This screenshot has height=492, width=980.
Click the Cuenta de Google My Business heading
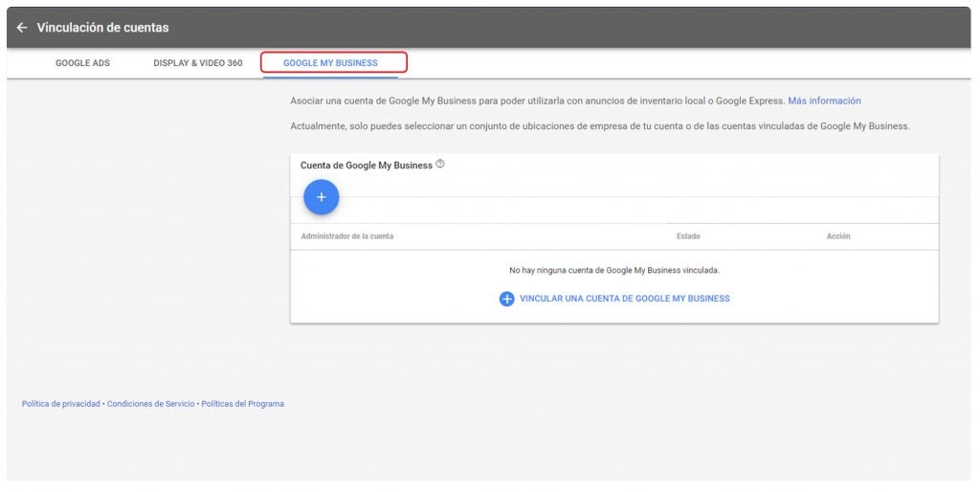click(x=367, y=165)
